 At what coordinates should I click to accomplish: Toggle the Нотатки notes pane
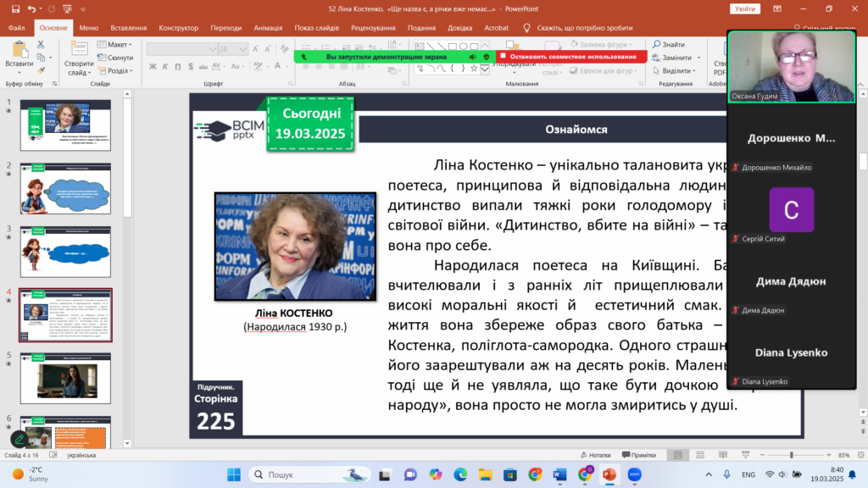pyautogui.click(x=596, y=455)
